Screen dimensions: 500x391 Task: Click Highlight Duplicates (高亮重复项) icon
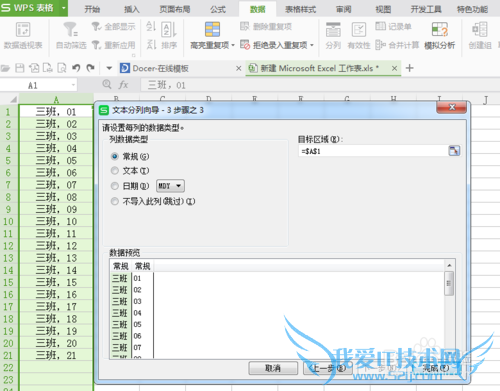[212, 29]
